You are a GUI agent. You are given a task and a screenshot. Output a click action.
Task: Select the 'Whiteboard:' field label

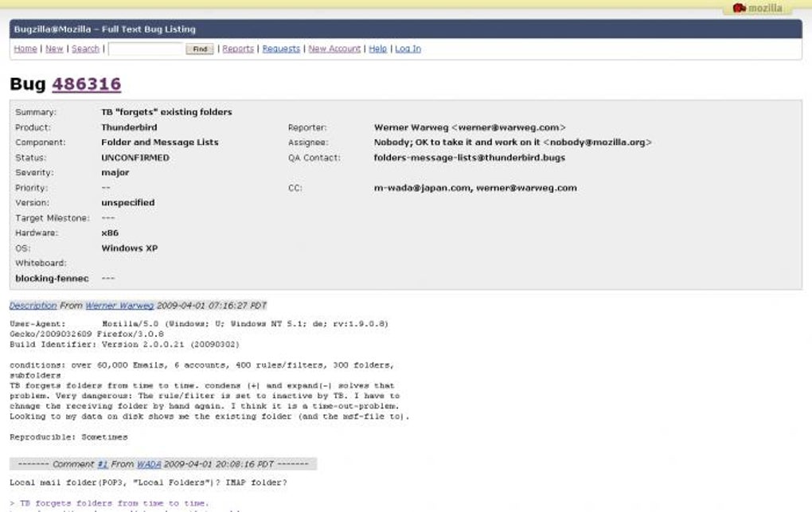coord(41,264)
